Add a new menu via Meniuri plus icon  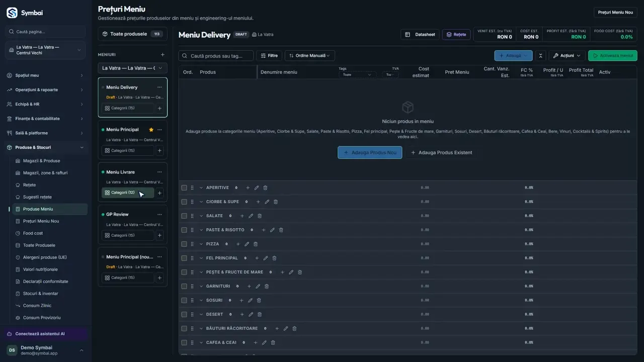tap(163, 55)
